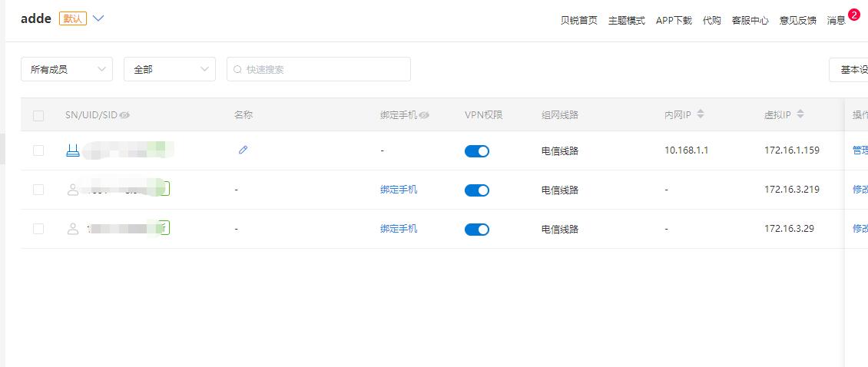Viewport: 868px width, 367px height.
Task: Check the checkbox for 10.168.1.1 row
Action: click(38, 150)
